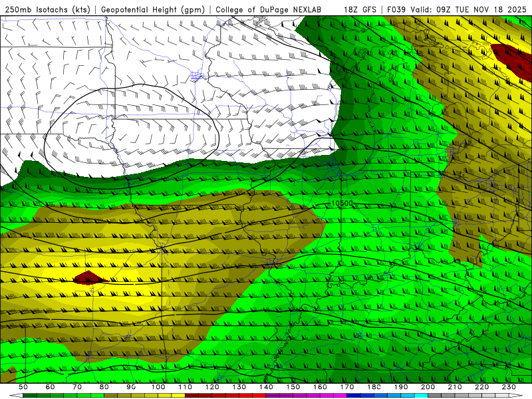The image size is (532, 399).
Task: Click the "70" color scale label
Action: click(77, 387)
